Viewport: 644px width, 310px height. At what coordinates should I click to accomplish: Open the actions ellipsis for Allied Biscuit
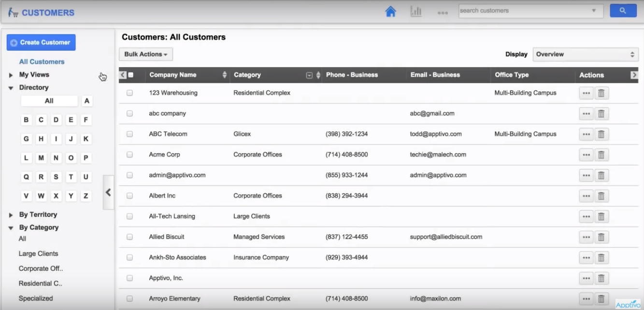pyautogui.click(x=586, y=237)
